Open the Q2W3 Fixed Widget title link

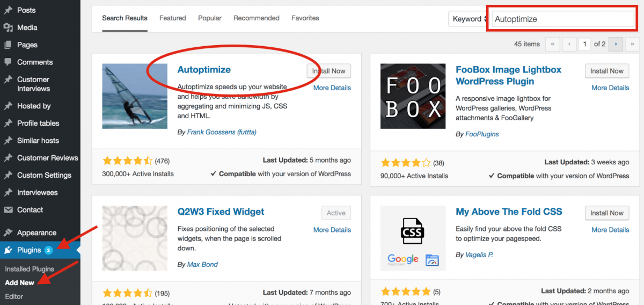[221, 212]
